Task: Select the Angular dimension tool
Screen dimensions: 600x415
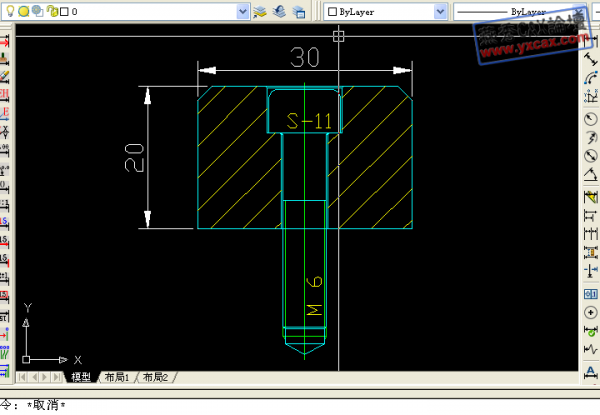Action: coord(591,174)
